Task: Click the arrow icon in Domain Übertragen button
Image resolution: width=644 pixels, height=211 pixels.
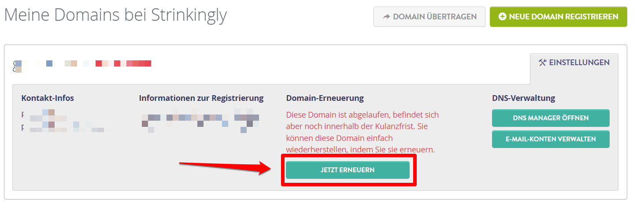Action: pyautogui.click(x=386, y=17)
